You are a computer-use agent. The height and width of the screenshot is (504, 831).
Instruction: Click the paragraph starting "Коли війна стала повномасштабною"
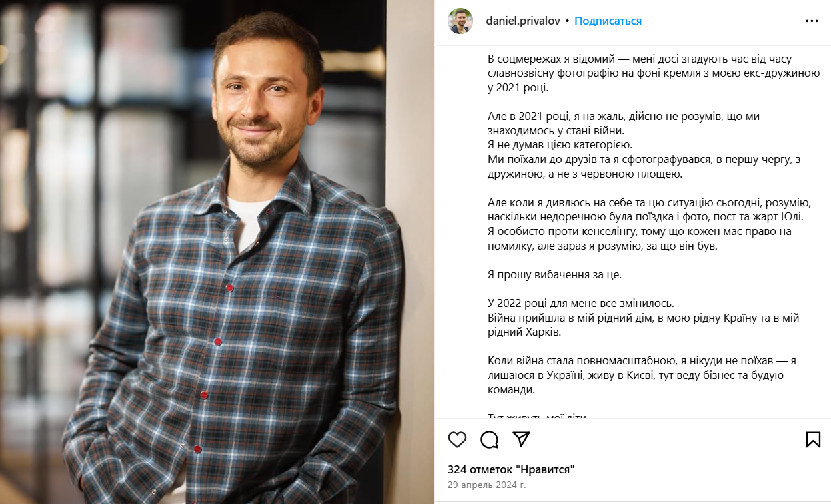[x=642, y=375]
